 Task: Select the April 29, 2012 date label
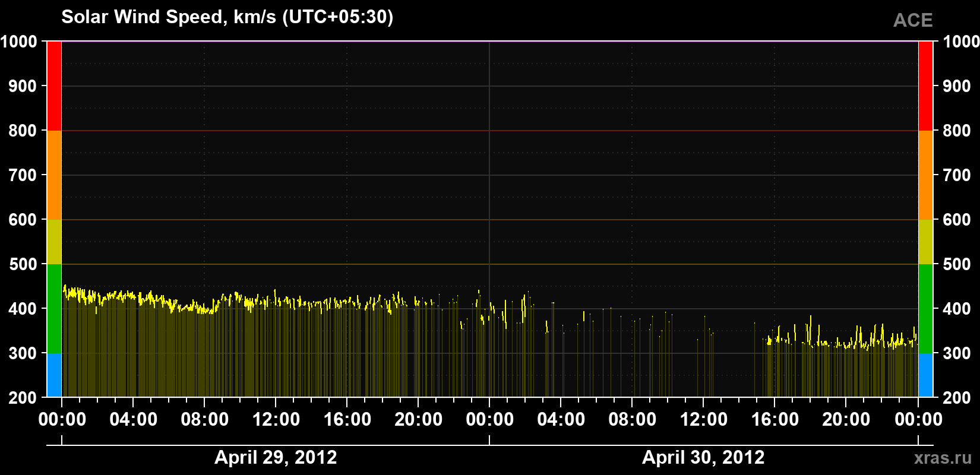(276, 458)
